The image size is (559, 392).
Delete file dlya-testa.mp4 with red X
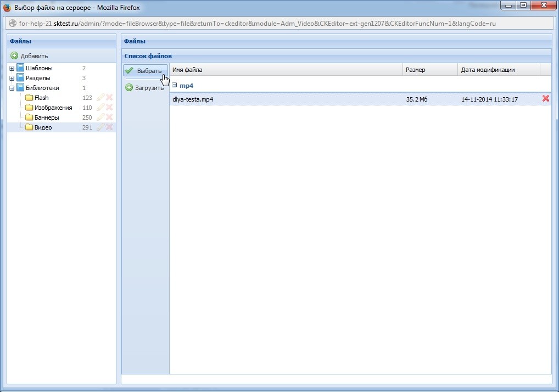pyautogui.click(x=546, y=99)
